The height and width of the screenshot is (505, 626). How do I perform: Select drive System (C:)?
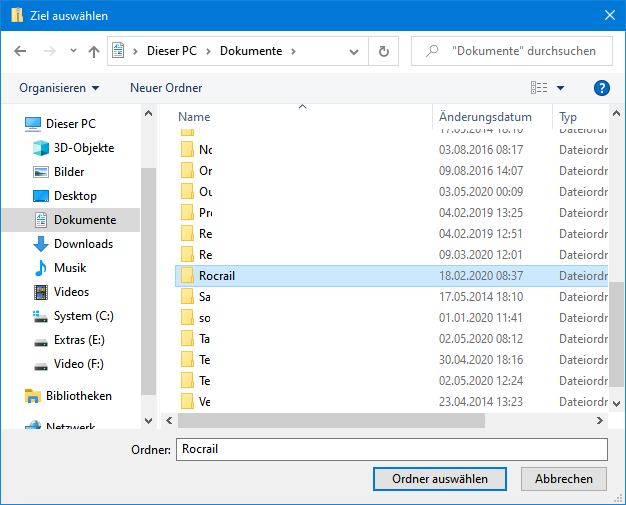(83, 316)
